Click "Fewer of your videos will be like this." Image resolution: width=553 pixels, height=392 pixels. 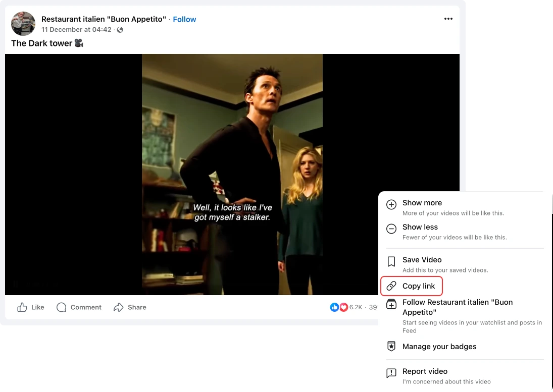point(455,238)
